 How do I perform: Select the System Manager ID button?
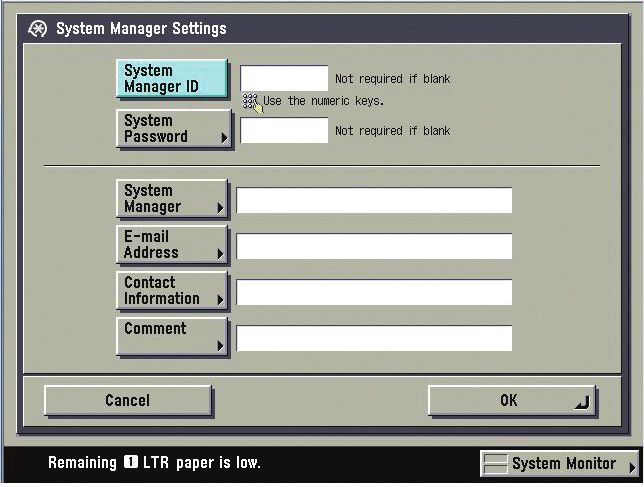[x=172, y=78]
